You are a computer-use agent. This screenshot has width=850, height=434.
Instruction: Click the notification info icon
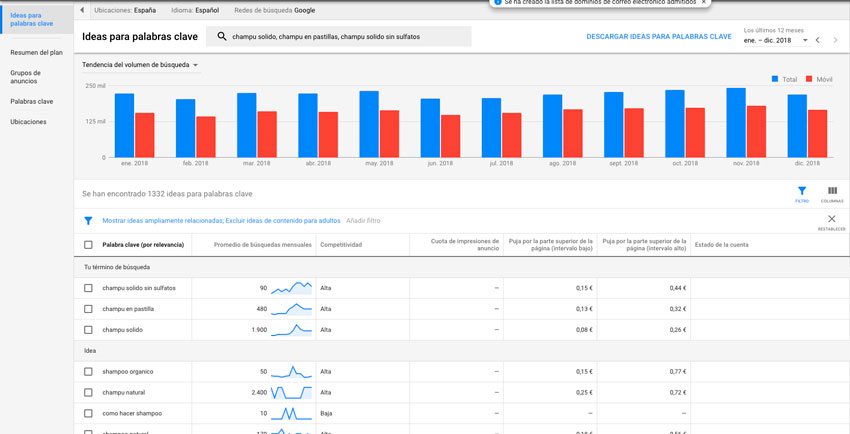tap(498, 2)
